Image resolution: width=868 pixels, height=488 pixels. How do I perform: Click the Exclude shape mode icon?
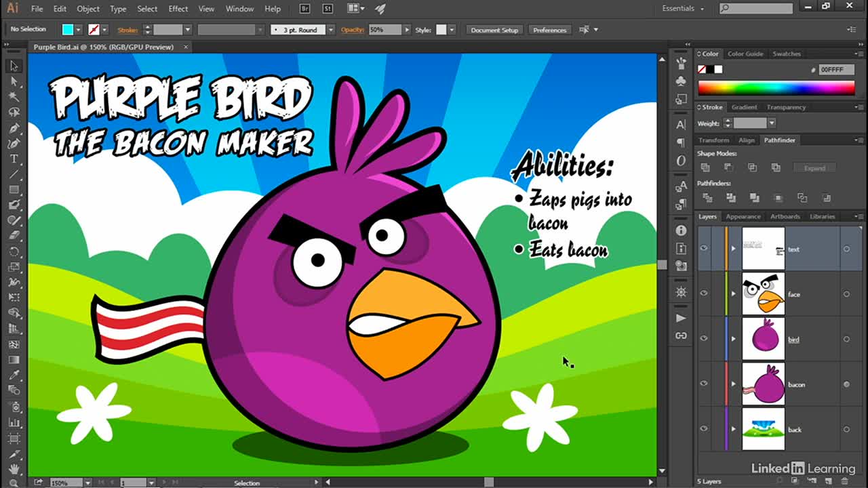(x=776, y=167)
